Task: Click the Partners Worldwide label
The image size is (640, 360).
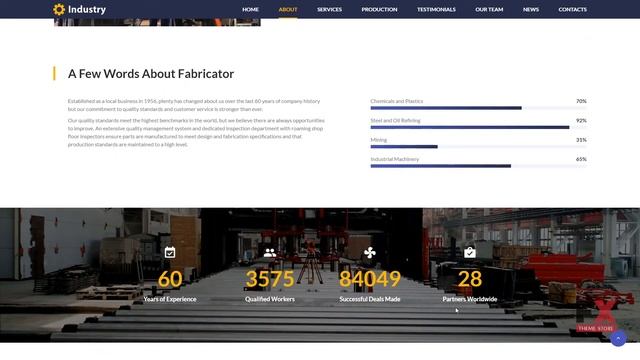Action: coord(470,299)
